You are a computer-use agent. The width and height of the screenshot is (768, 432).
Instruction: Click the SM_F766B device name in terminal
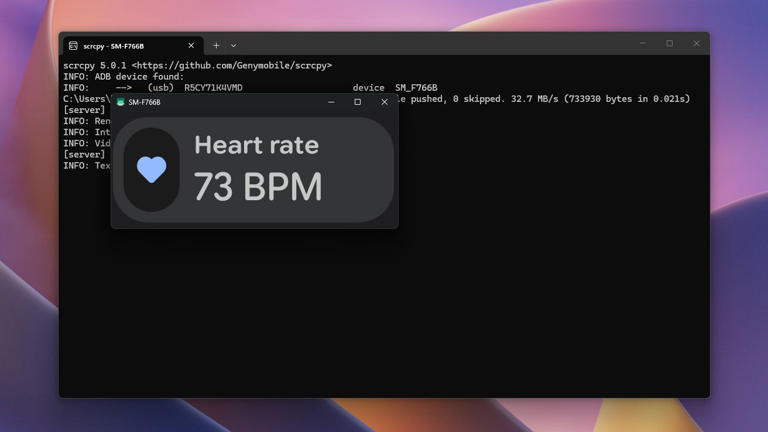coord(416,88)
